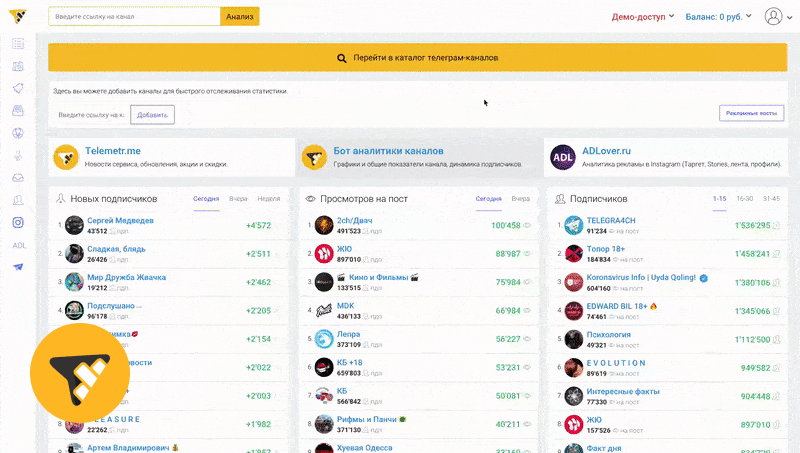Open the КБ +18 channel link

pos(349,363)
